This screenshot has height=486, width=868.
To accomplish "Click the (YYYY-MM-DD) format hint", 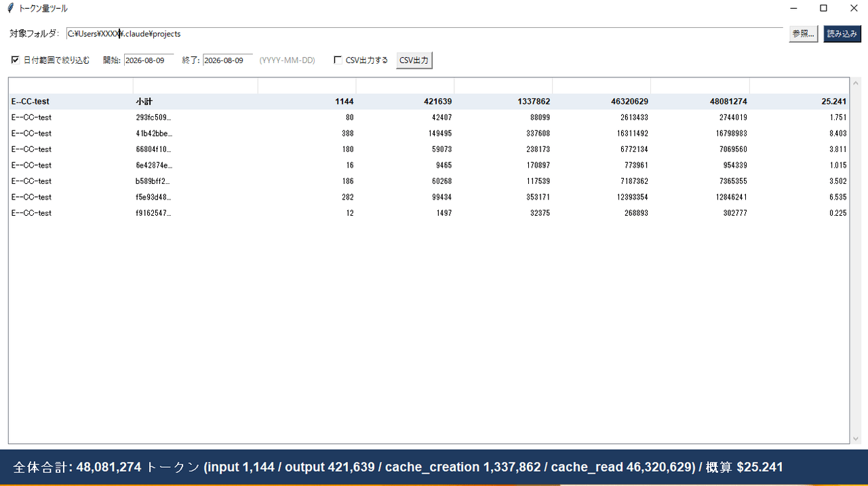I will pos(288,60).
